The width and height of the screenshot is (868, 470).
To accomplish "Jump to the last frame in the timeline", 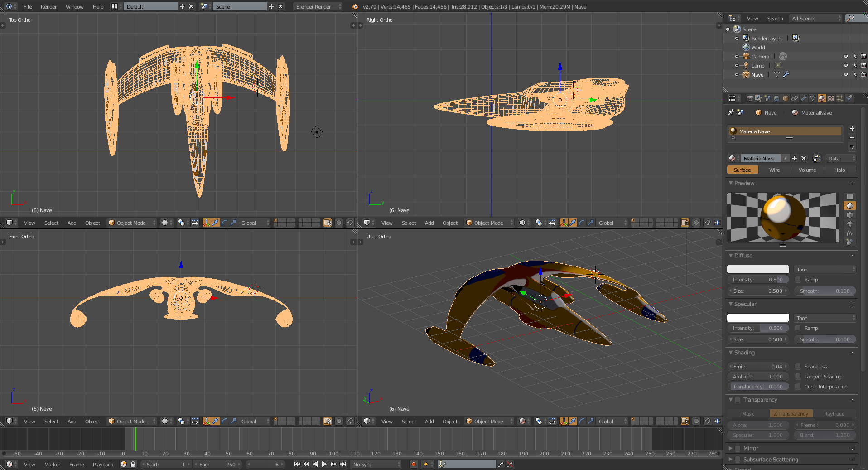I will (x=343, y=464).
